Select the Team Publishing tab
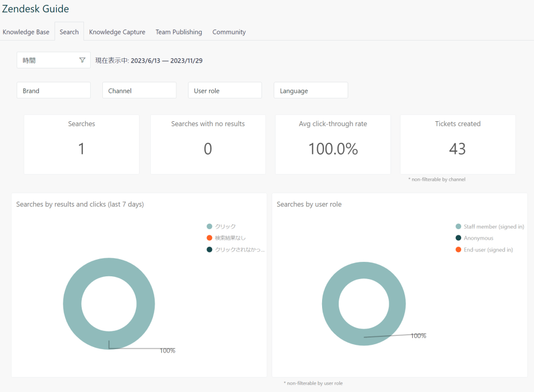 179,32
